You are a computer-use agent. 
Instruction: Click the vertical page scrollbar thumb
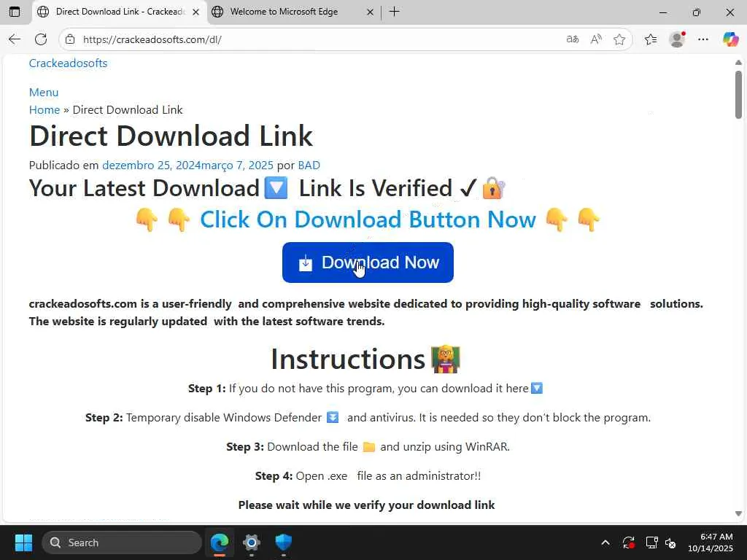(x=738, y=94)
